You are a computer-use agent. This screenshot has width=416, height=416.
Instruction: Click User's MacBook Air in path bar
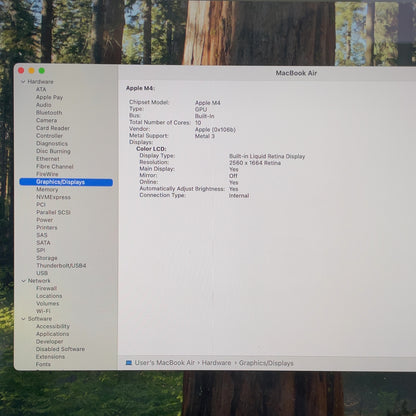[x=165, y=363]
